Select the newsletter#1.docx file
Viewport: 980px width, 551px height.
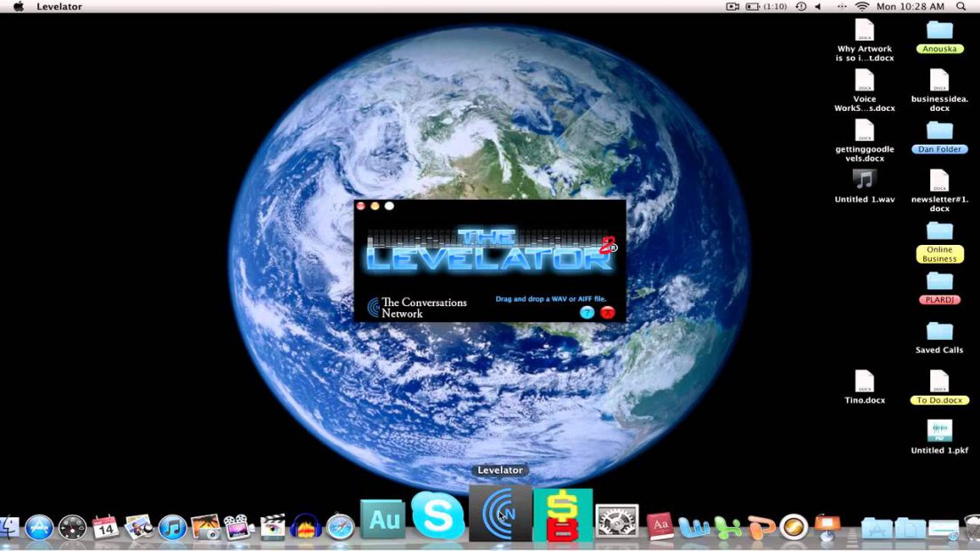point(939,191)
